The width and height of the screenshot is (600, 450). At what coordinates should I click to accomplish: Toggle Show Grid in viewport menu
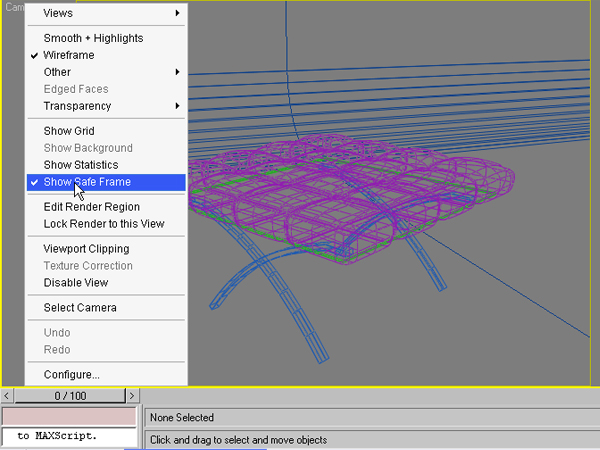click(x=106, y=131)
